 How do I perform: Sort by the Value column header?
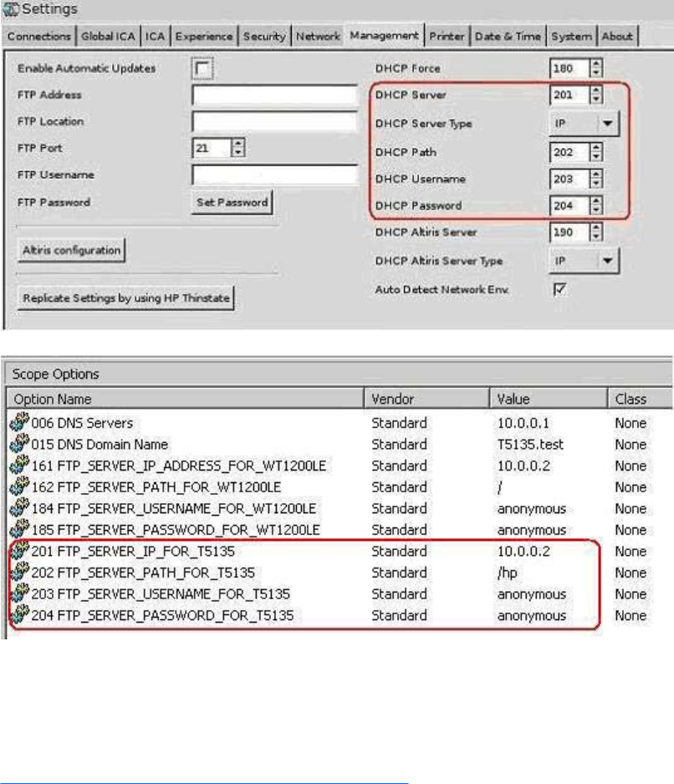coord(549,399)
